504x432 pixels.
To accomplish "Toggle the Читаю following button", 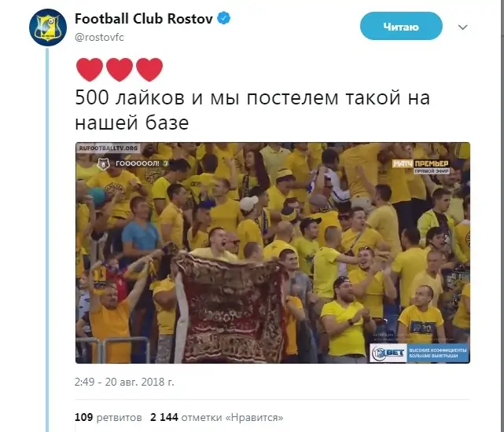I will (x=401, y=26).
